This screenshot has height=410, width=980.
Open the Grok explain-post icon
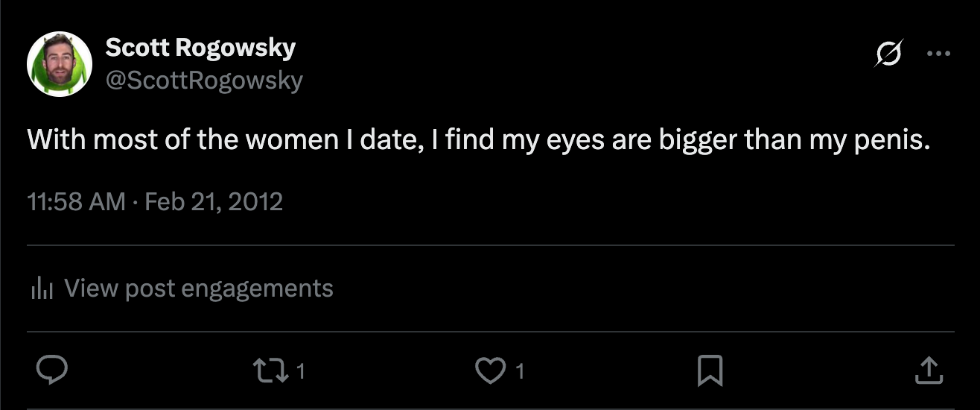888,54
